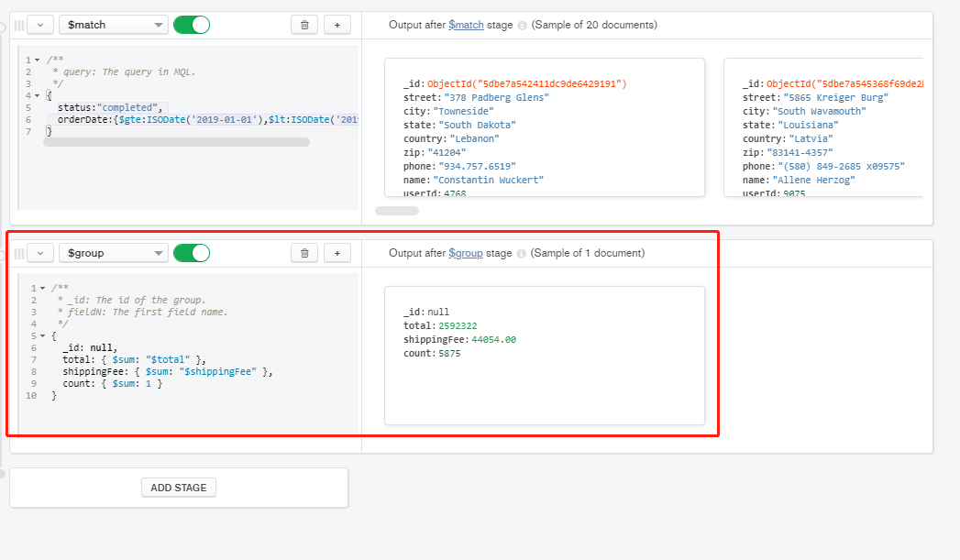Screen dimensions: 960x560
Task: Select the name value "Constantin Wuckert"
Action: coord(489,180)
